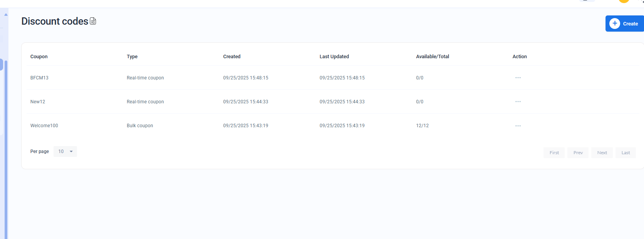Go to the First page
The width and height of the screenshot is (644, 239).
[554, 153]
